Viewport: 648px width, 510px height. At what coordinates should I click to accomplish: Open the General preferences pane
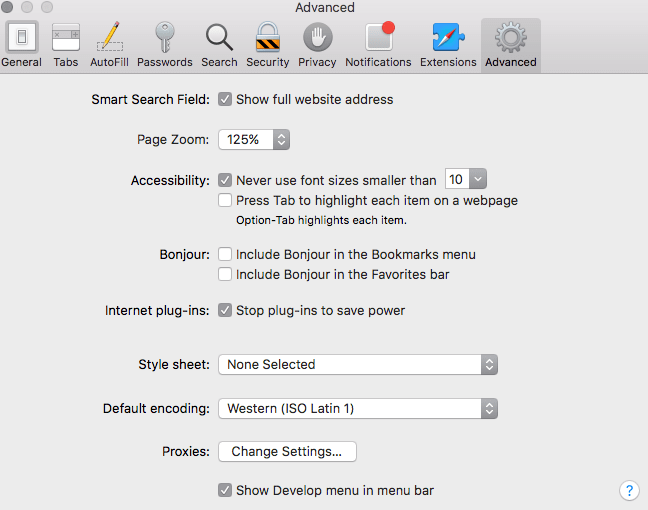(x=21, y=38)
